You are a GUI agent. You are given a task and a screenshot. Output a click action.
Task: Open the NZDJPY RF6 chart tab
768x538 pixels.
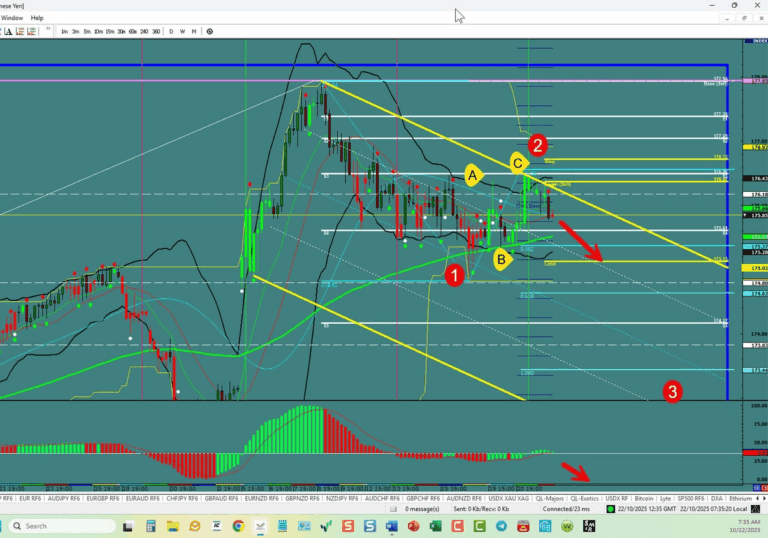point(342,498)
